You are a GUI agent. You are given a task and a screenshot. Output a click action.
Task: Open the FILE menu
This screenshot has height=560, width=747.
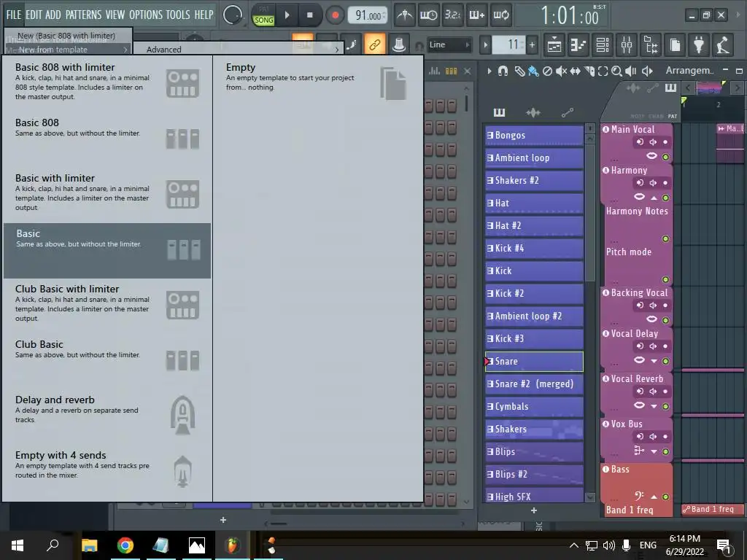(x=14, y=15)
